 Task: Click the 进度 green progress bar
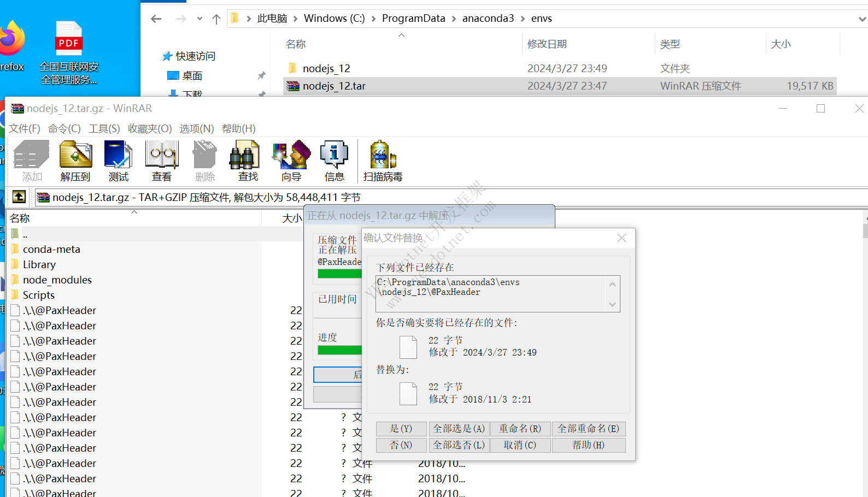tap(340, 350)
